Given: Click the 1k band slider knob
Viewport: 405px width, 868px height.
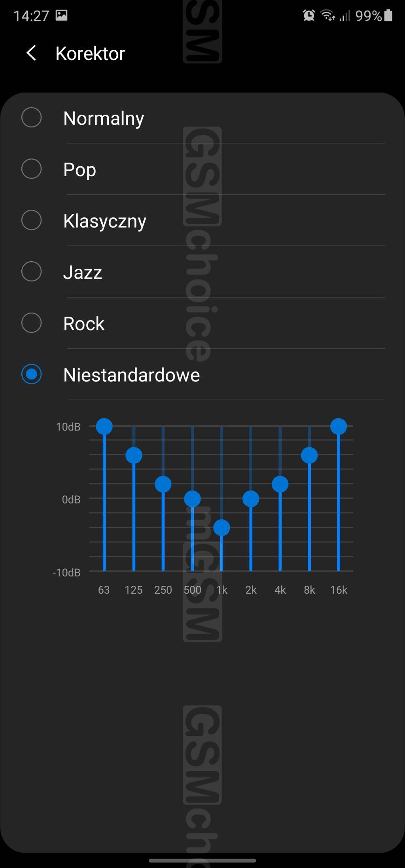Looking at the screenshot, I should pos(221,528).
